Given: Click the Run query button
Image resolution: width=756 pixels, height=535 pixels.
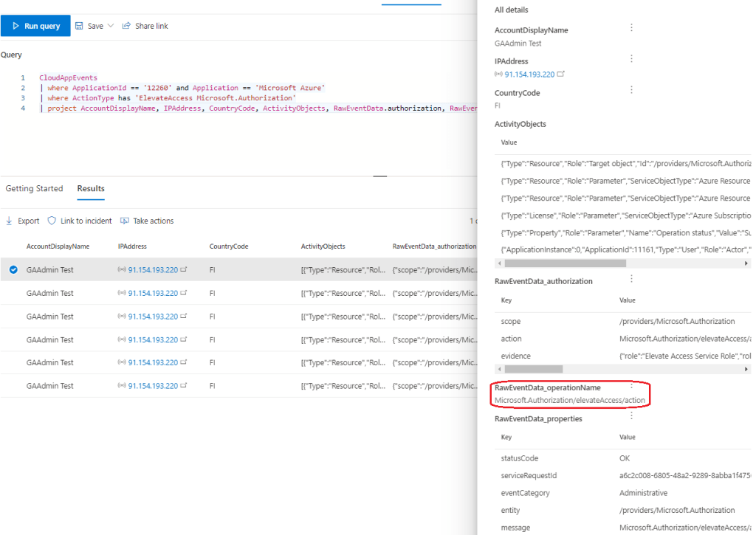Looking at the screenshot, I should point(35,26).
